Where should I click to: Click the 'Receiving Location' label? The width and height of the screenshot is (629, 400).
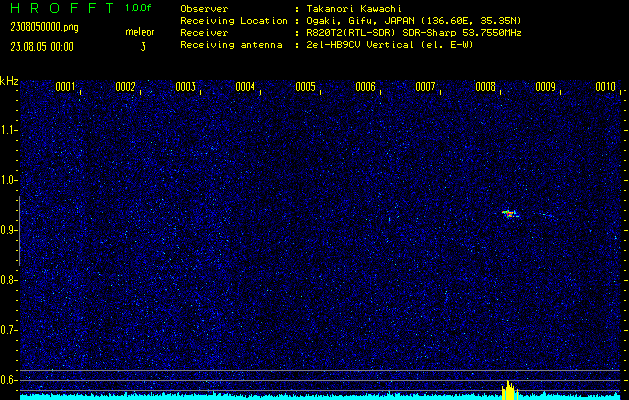[x=234, y=20]
